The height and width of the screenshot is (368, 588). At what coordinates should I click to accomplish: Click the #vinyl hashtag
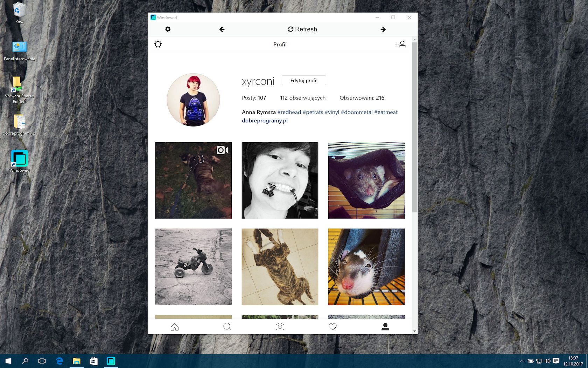pos(332,112)
